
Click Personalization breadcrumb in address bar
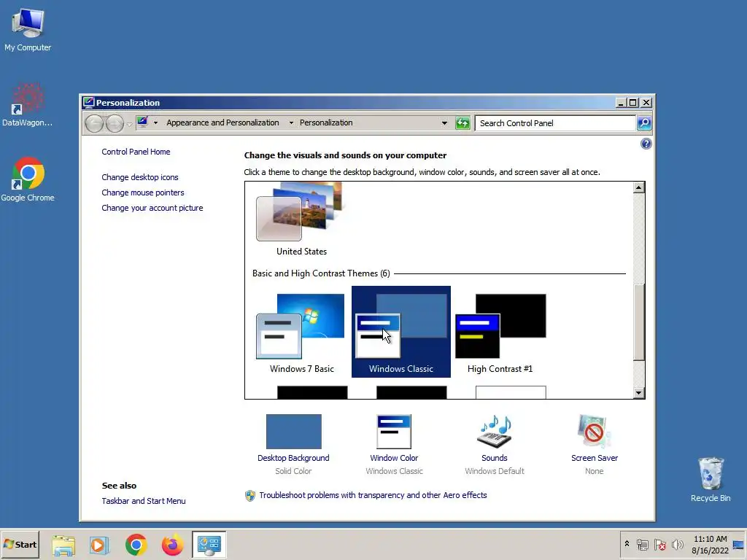pos(326,122)
